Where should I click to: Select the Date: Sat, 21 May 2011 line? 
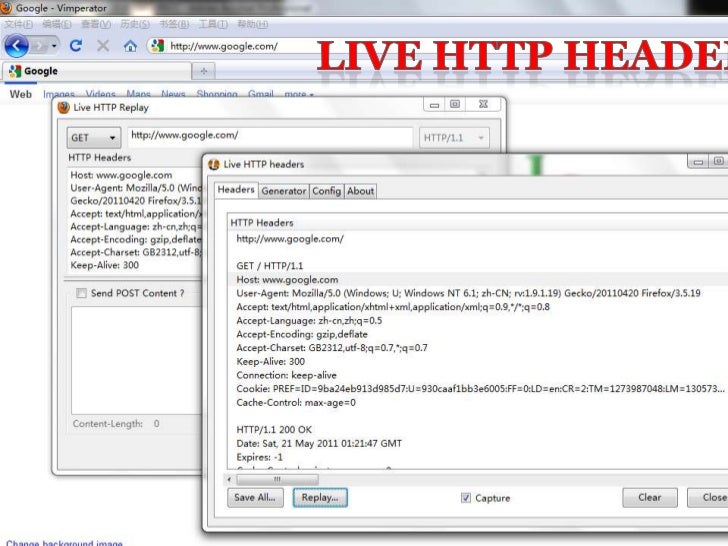tap(319, 443)
